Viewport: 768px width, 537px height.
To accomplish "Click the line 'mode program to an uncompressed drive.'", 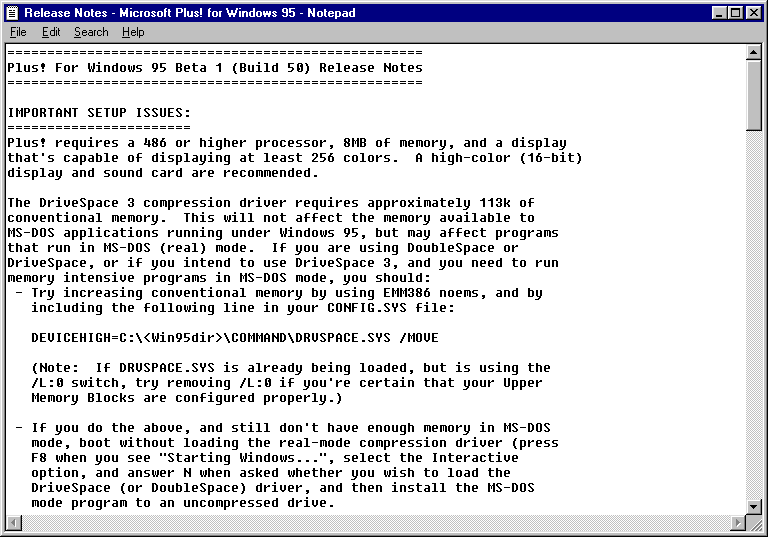I will (x=183, y=503).
